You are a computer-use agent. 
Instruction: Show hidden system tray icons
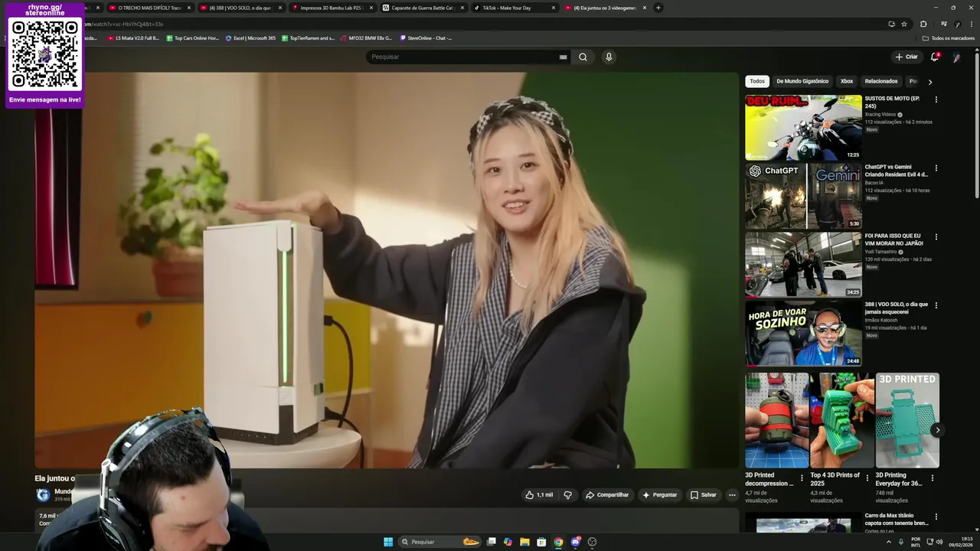889,542
